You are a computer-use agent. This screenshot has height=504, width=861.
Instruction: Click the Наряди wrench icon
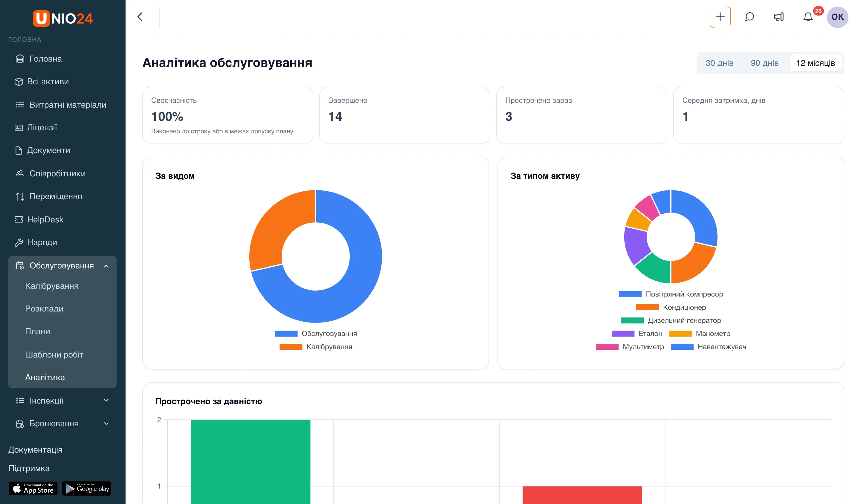click(19, 242)
